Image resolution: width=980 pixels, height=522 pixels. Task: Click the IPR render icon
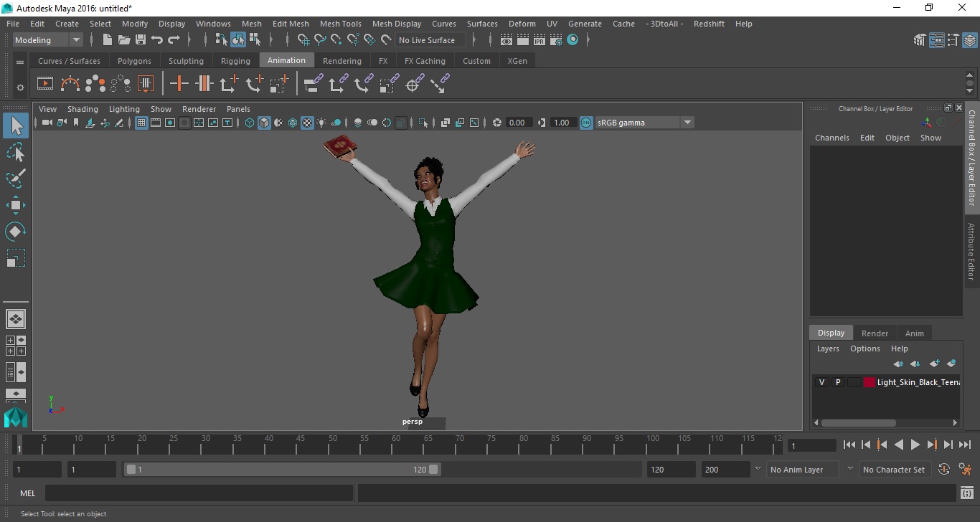pos(540,40)
